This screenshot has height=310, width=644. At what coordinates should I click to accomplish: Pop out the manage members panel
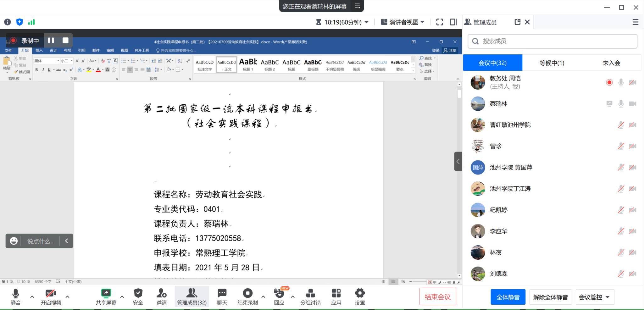(517, 22)
